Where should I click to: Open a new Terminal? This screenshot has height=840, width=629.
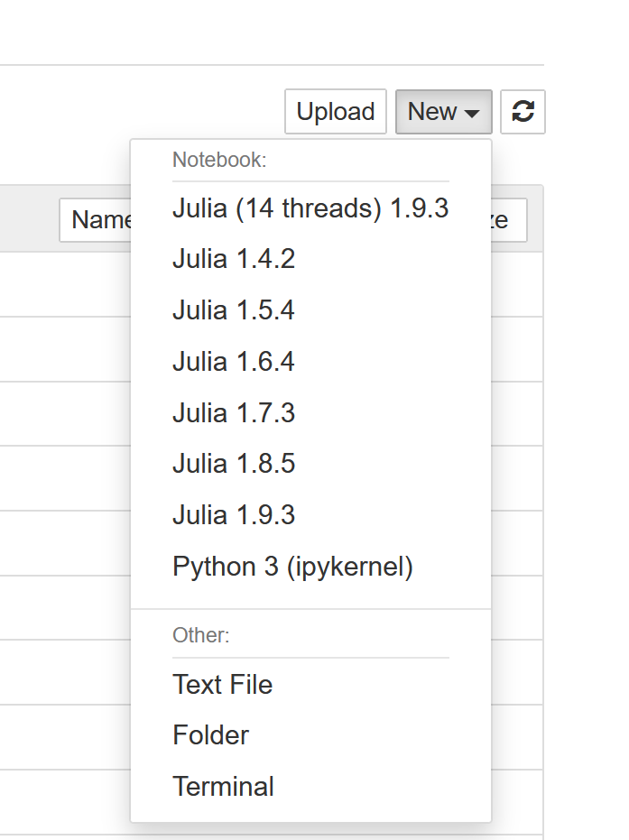point(223,787)
